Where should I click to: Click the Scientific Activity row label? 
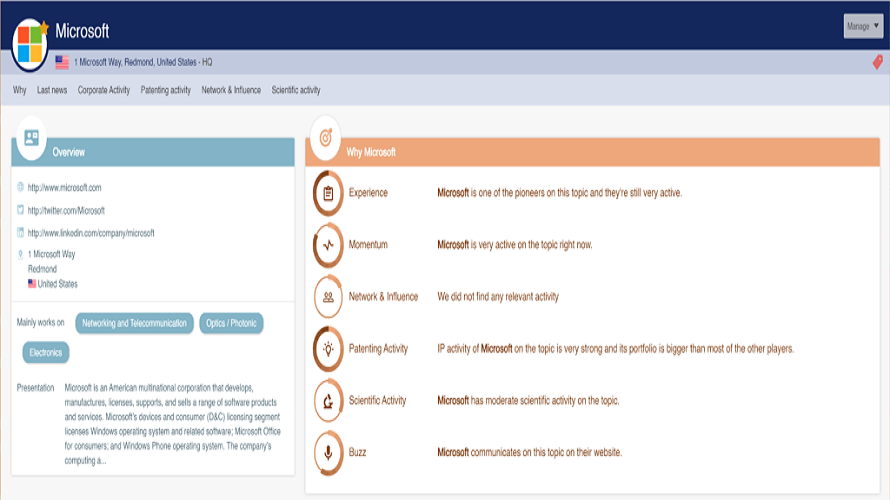click(x=377, y=401)
